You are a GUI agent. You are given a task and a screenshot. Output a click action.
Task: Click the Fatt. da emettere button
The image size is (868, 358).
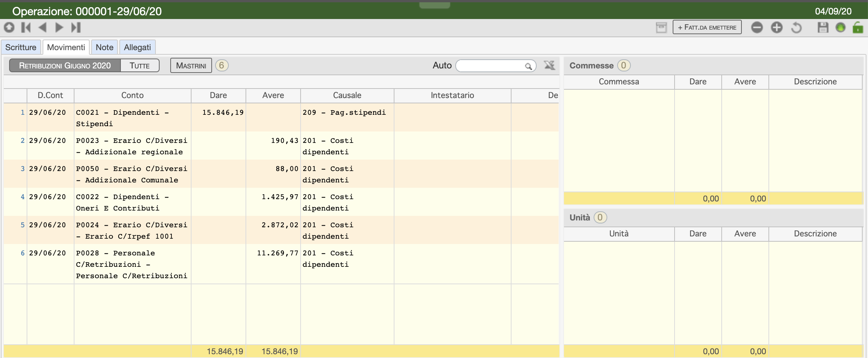(x=707, y=27)
